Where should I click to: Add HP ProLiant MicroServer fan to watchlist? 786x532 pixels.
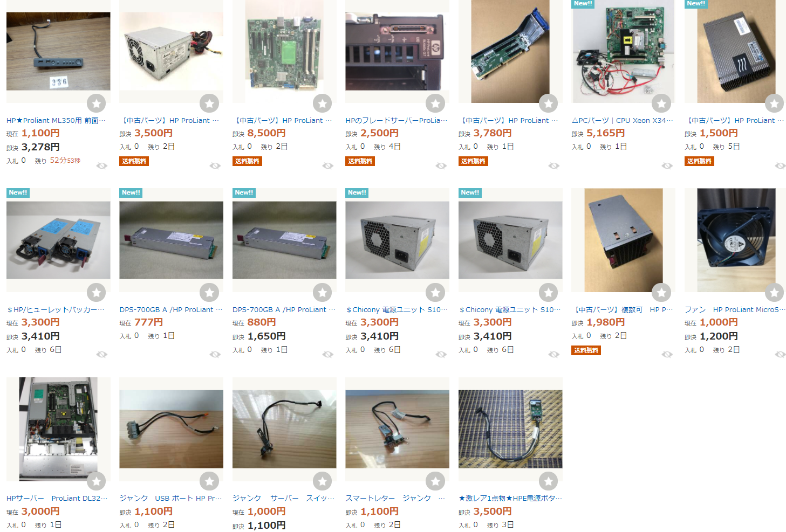click(x=775, y=292)
